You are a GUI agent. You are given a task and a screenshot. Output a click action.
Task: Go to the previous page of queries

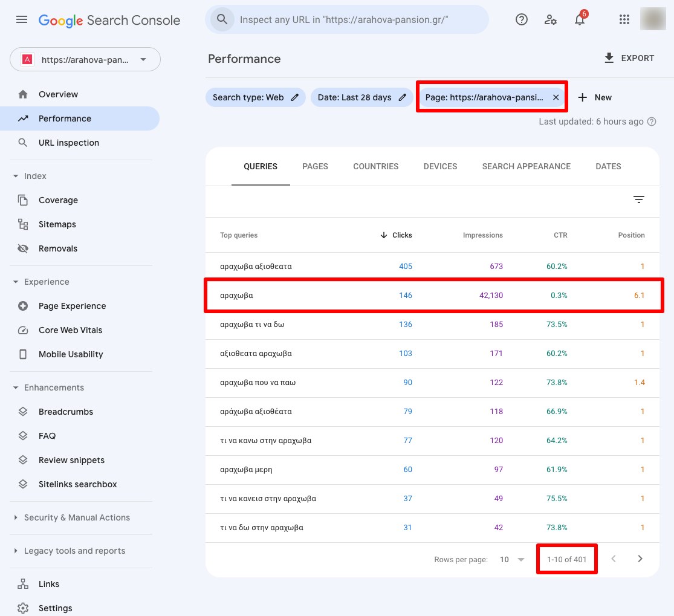614,559
